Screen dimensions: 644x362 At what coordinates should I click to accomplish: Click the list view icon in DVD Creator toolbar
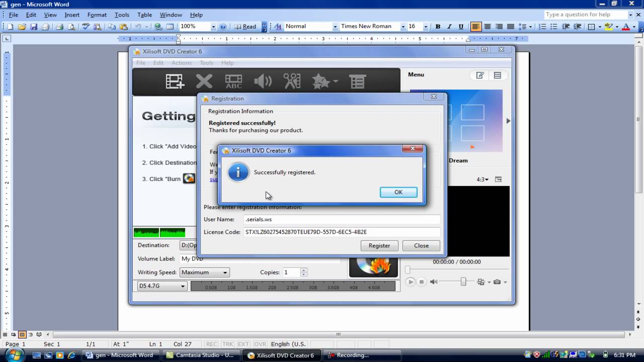(358, 81)
